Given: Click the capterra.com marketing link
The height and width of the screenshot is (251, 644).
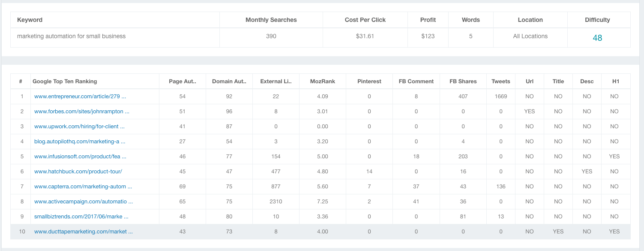Looking at the screenshot, I should click(x=83, y=187).
